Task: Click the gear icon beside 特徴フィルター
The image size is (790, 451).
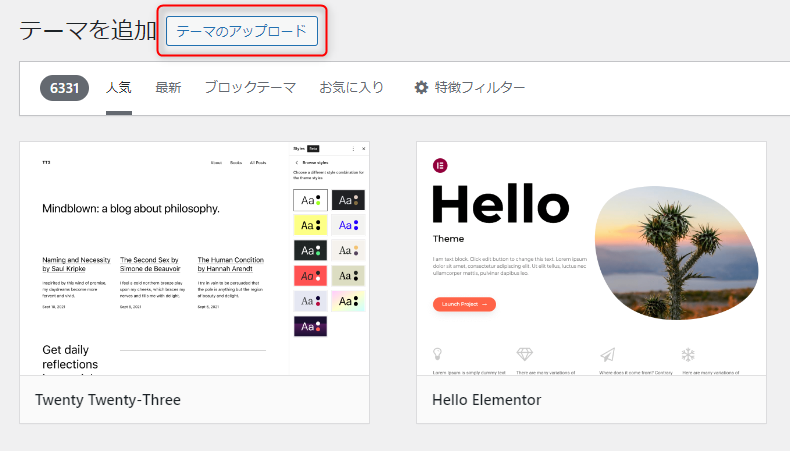Action: click(422, 88)
